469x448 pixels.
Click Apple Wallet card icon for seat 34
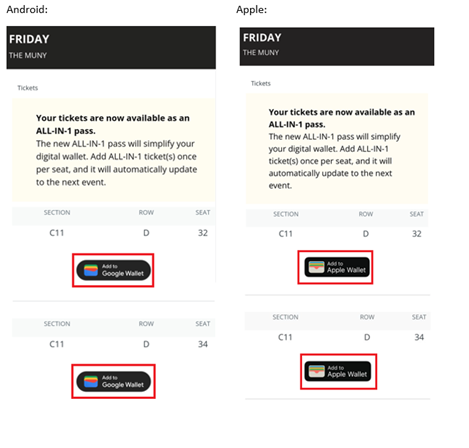(x=317, y=371)
